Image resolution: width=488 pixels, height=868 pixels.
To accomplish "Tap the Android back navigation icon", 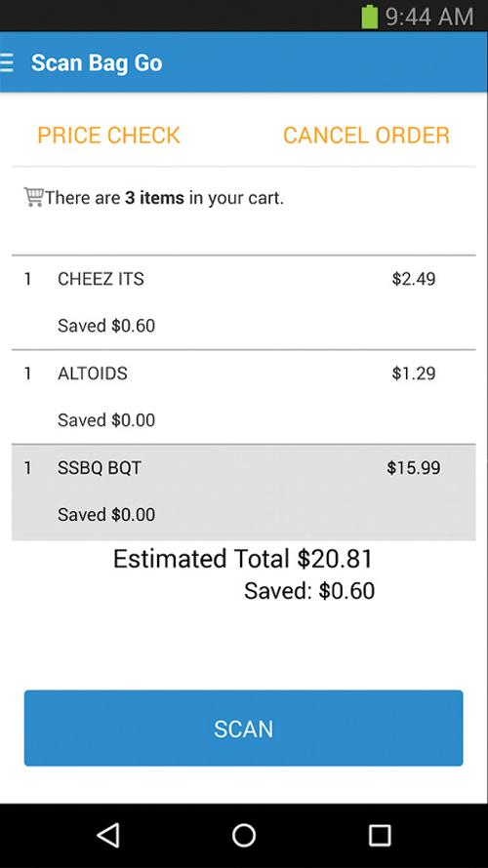I will click(108, 835).
